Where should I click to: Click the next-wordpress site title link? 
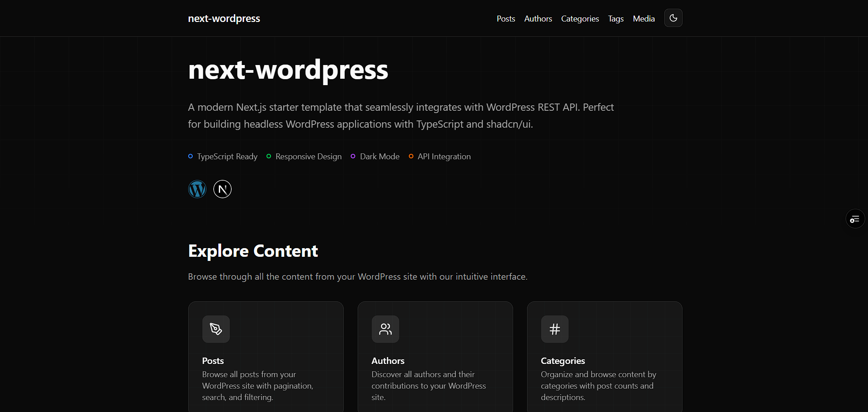tap(224, 18)
